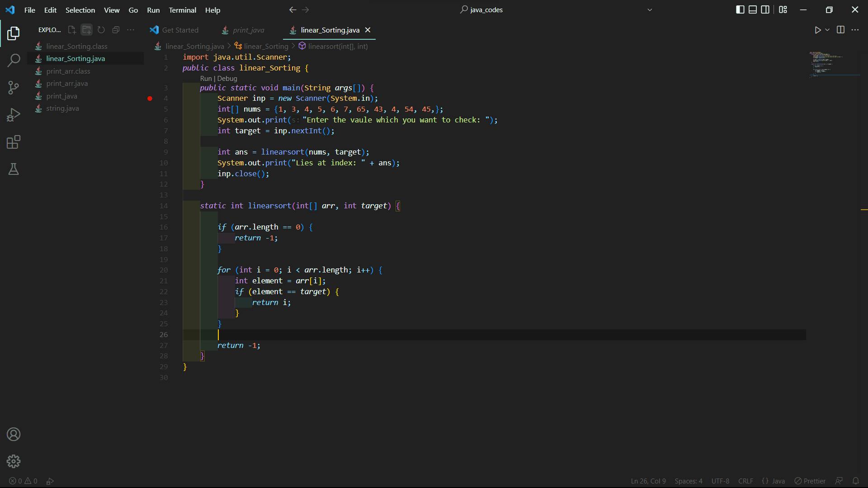This screenshot has height=488, width=868.
Task: Toggle the breakpoint on line 4
Action: click(150, 99)
